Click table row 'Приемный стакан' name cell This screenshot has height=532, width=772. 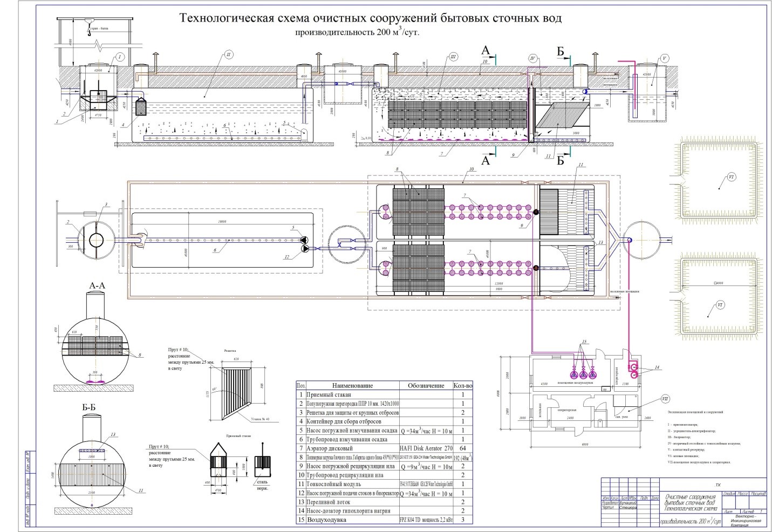click(x=352, y=394)
